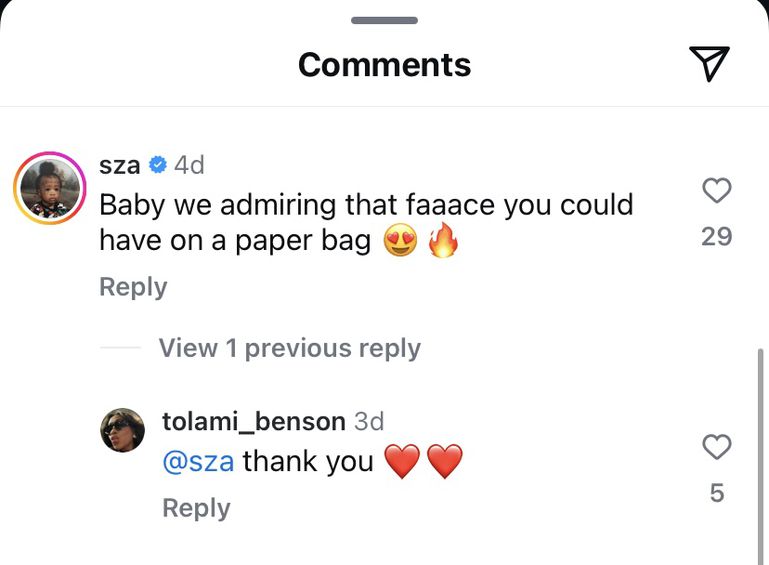The height and width of the screenshot is (565, 769).
Task: Open the tolami_benson username link
Action: (x=253, y=421)
